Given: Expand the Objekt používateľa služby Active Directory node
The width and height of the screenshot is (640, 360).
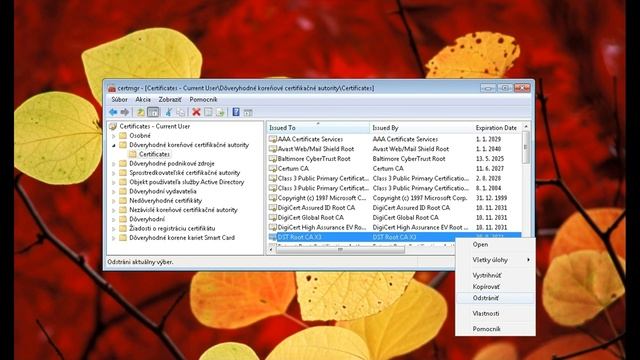Looking at the screenshot, I should [x=114, y=182].
